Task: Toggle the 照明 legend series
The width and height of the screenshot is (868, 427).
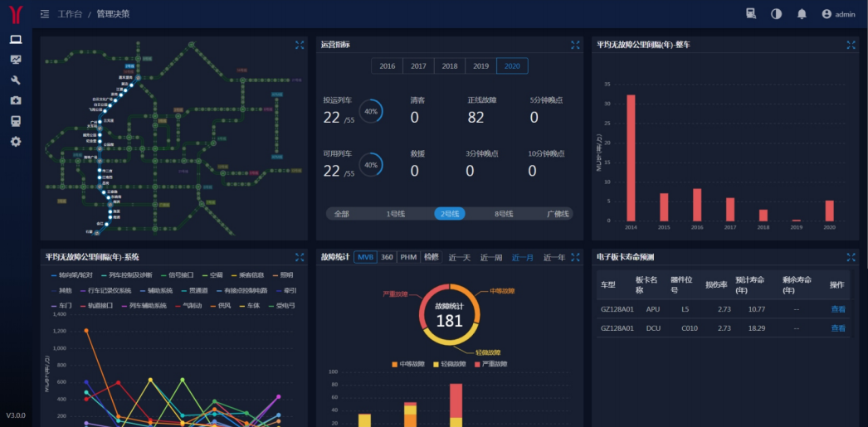Action: tap(282, 275)
